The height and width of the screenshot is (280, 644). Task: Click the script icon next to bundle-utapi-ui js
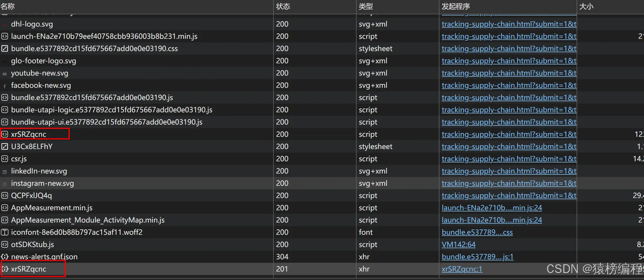point(5,122)
